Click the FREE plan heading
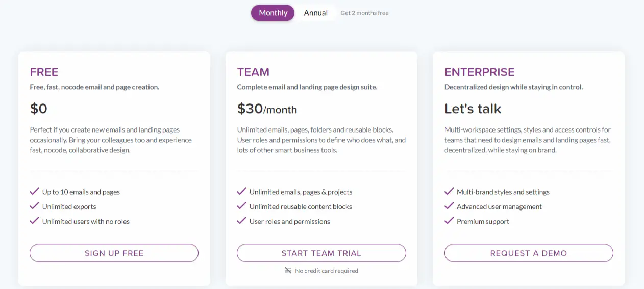Screen dimensions: 644x289 (x=44, y=72)
